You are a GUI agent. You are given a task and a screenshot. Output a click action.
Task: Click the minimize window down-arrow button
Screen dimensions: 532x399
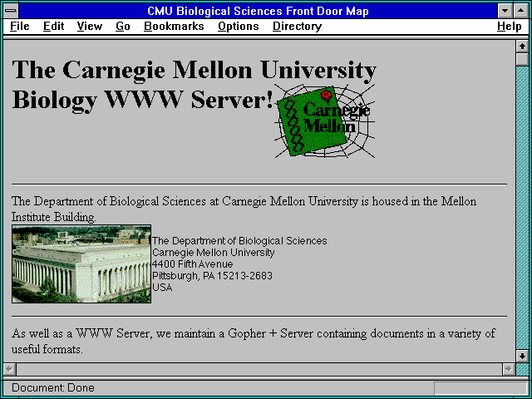coord(505,11)
